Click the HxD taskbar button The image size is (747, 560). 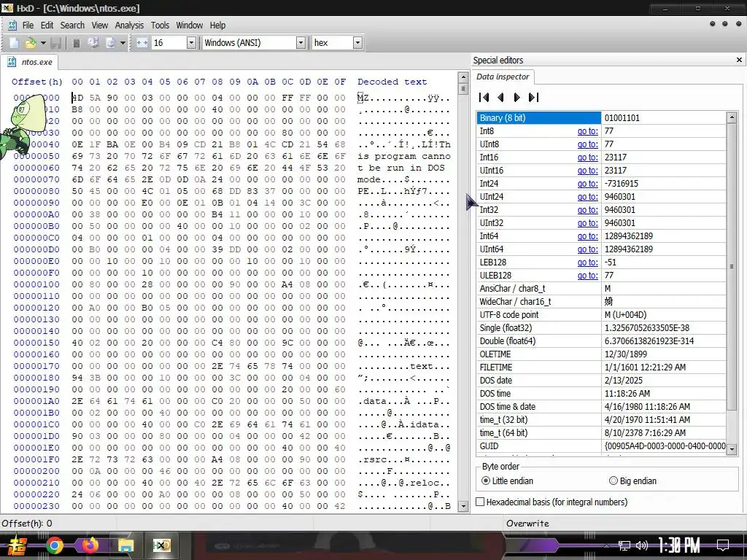click(x=161, y=545)
